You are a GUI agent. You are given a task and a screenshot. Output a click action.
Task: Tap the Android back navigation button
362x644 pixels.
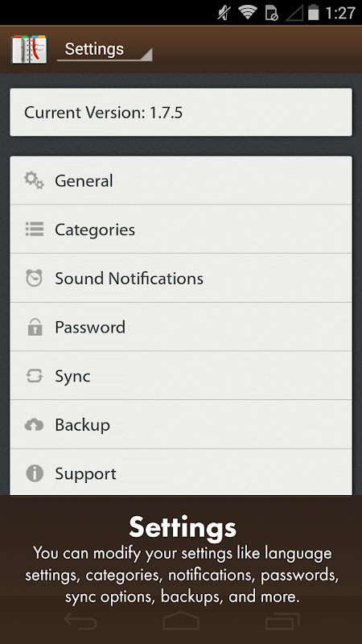pyautogui.click(x=80, y=621)
